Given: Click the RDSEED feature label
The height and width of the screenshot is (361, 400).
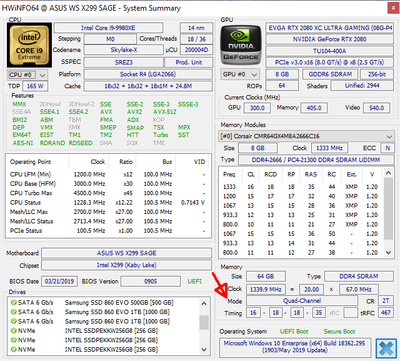Looking at the screenshot, I should 81,143.
